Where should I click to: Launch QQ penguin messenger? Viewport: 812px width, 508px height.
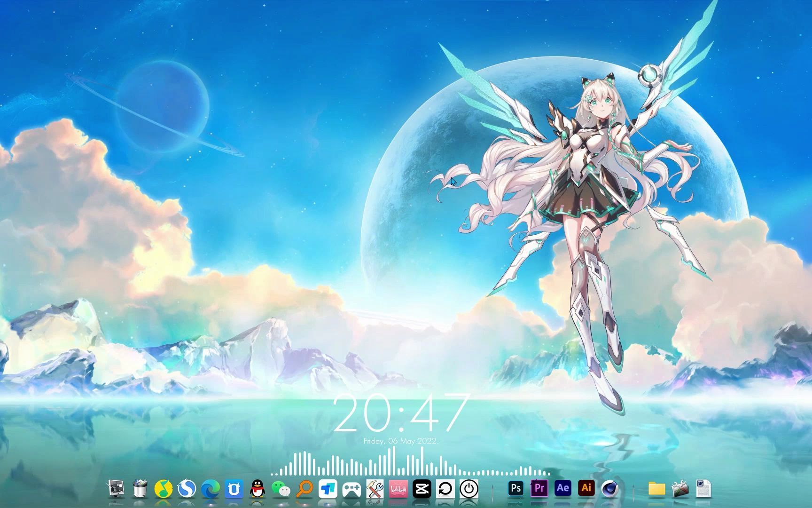pos(257,489)
